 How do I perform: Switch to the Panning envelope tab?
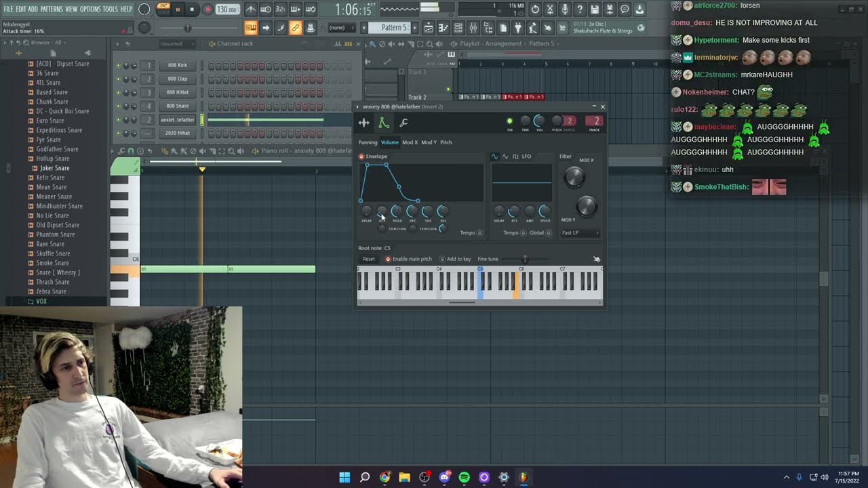click(x=368, y=142)
